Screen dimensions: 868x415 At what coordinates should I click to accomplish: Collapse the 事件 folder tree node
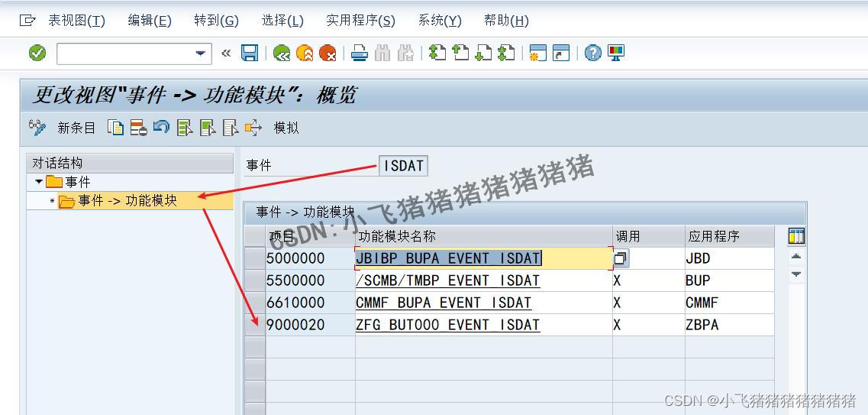point(38,182)
